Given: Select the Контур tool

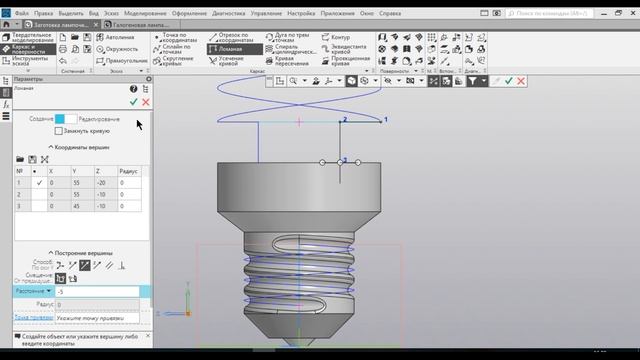Looking at the screenshot, I should click(x=336, y=37).
